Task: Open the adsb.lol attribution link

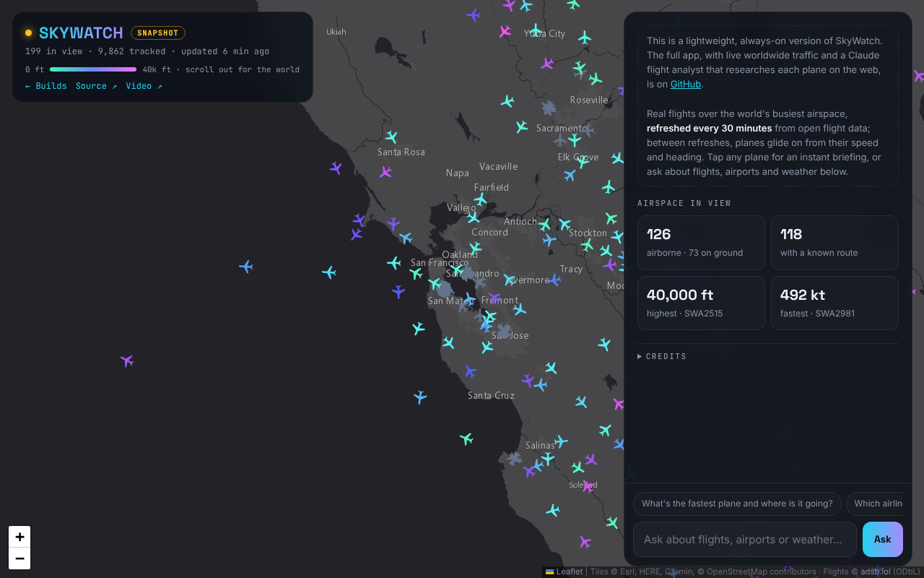Action: [875, 571]
